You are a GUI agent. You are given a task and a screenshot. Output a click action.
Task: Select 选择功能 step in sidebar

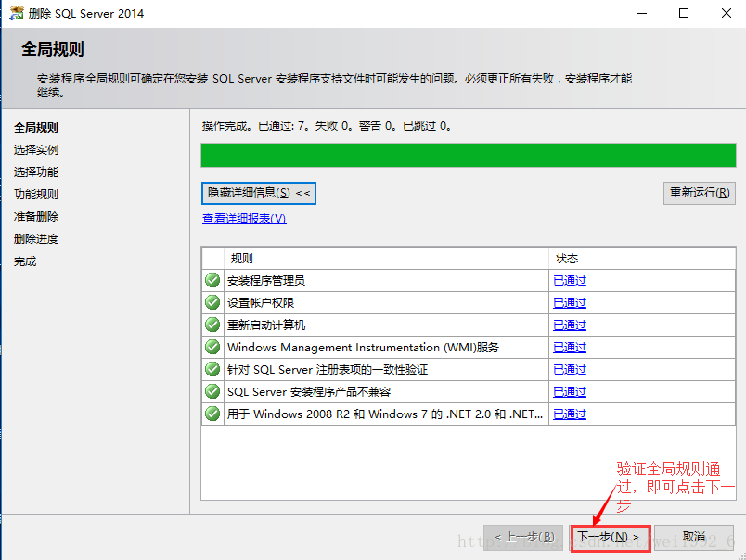coord(36,172)
